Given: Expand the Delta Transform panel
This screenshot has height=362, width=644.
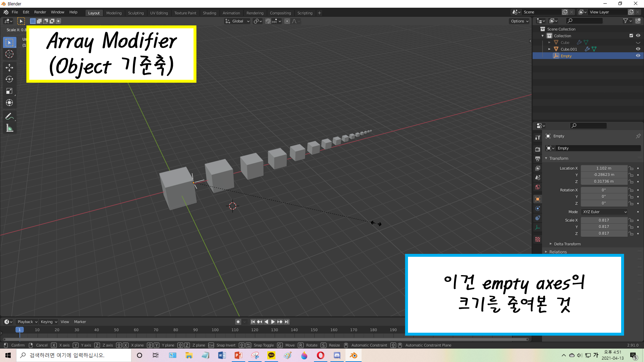Looking at the screenshot, I should click(x=567, y=244).
